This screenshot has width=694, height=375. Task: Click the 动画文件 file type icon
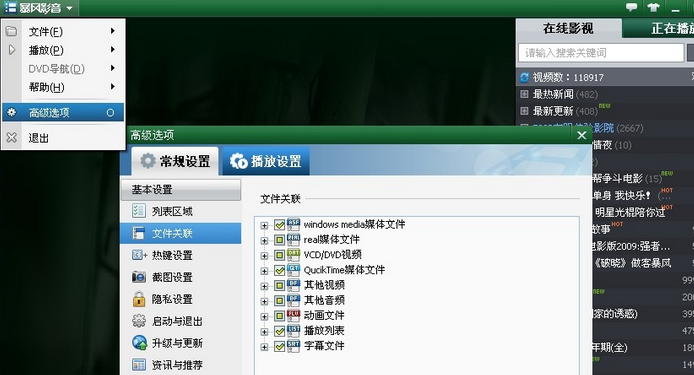(293, 315)
